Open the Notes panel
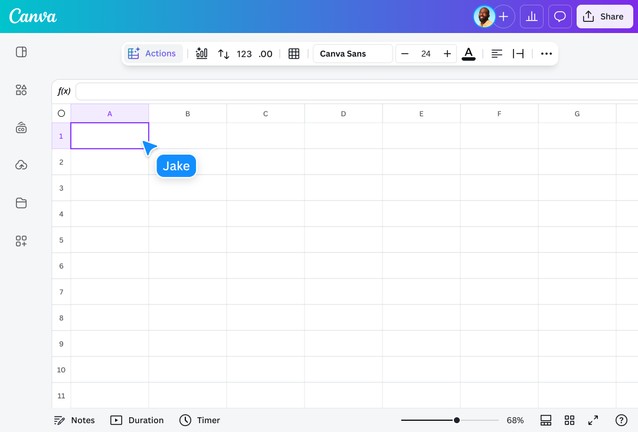The image size is (638, 432). coord(74,420)
